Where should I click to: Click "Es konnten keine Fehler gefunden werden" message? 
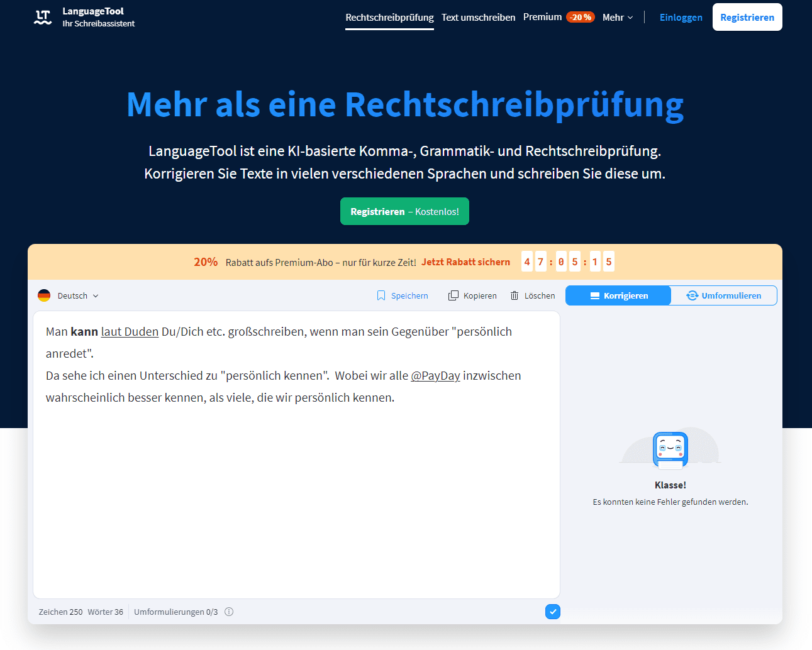pyautogui.click(x=670, y=502)
